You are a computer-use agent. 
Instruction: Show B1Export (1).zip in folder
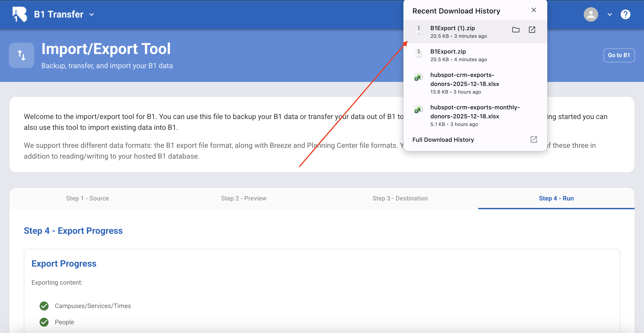pyautogui.click(x=516, y=30)
